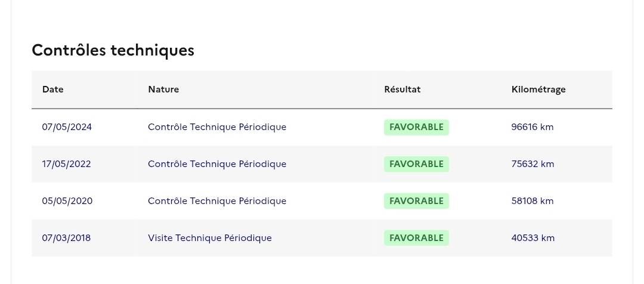Click the Date column header

pyautogui.click(x=53, y=89)
